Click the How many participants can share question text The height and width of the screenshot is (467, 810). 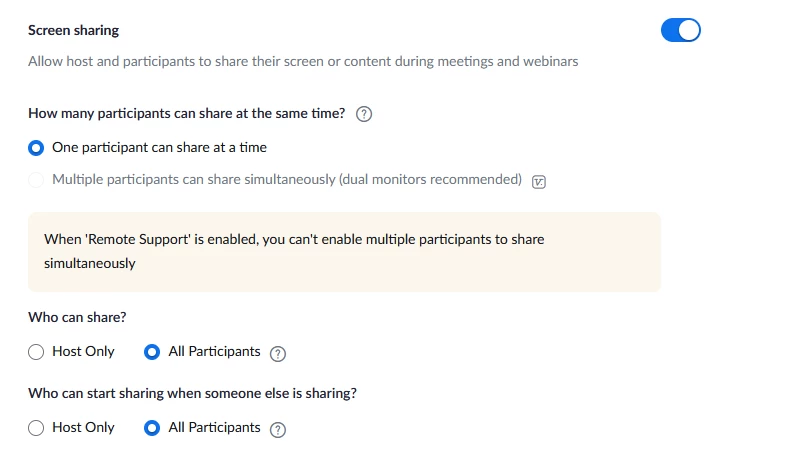pyautogui.click(x=187, y=114)
